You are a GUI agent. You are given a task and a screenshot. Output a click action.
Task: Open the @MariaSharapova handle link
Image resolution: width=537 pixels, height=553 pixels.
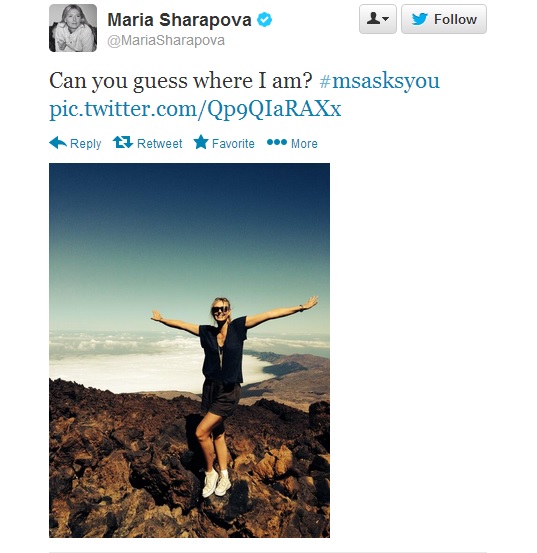point(166,41)
